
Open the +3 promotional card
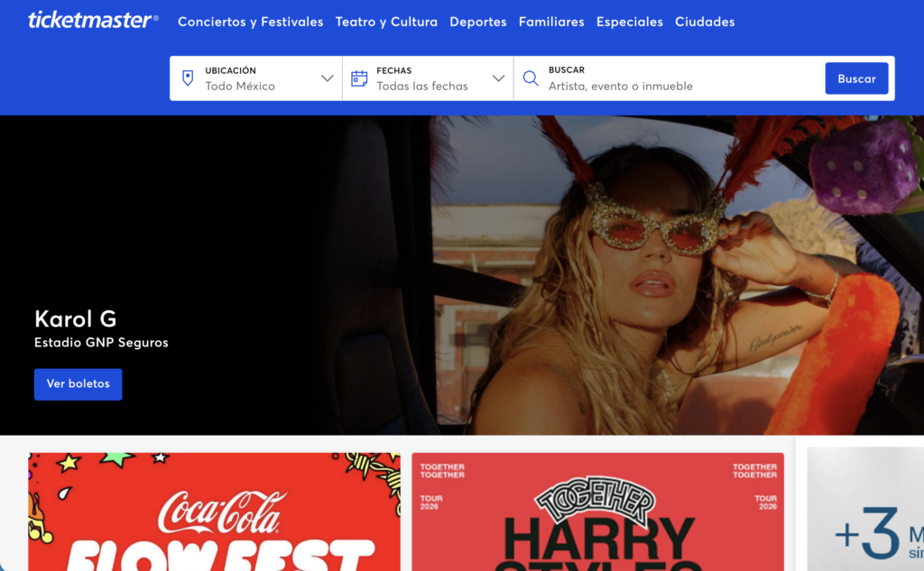coord(865,509)
